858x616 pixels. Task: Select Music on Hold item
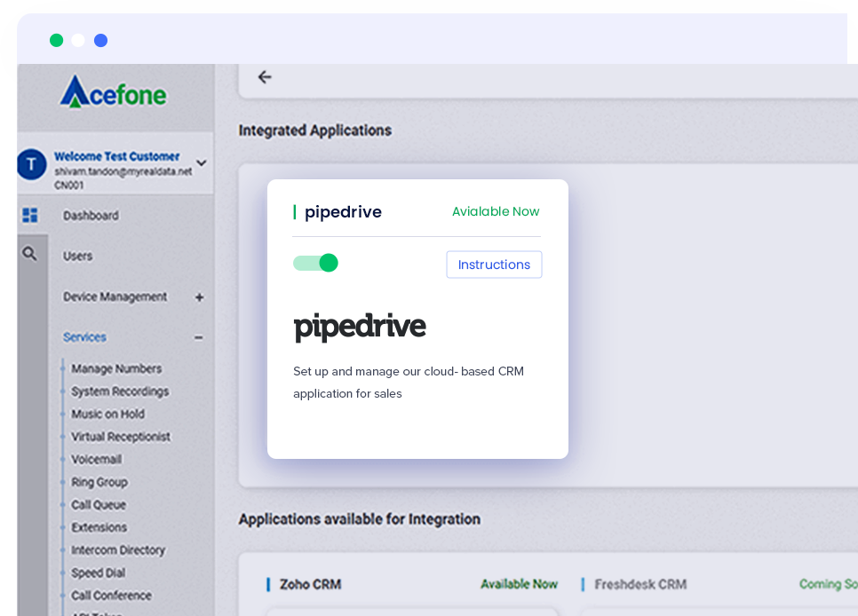pos(108,415)
